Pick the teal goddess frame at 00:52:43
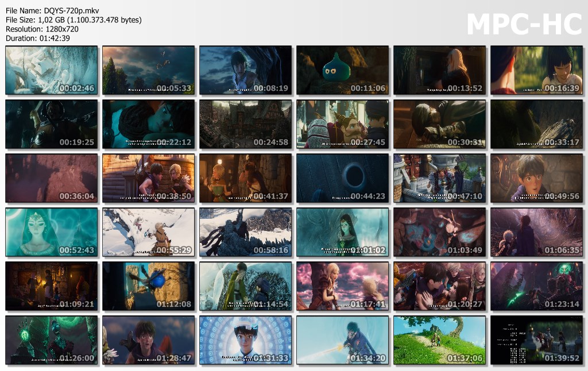The height and width of the screenshot is (371, 588). coord(51,232)
